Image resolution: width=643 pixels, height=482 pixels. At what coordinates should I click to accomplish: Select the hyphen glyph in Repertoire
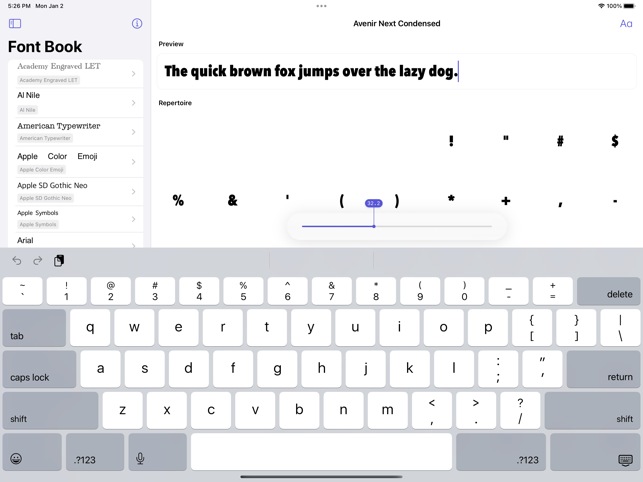[x=615, y=201]
